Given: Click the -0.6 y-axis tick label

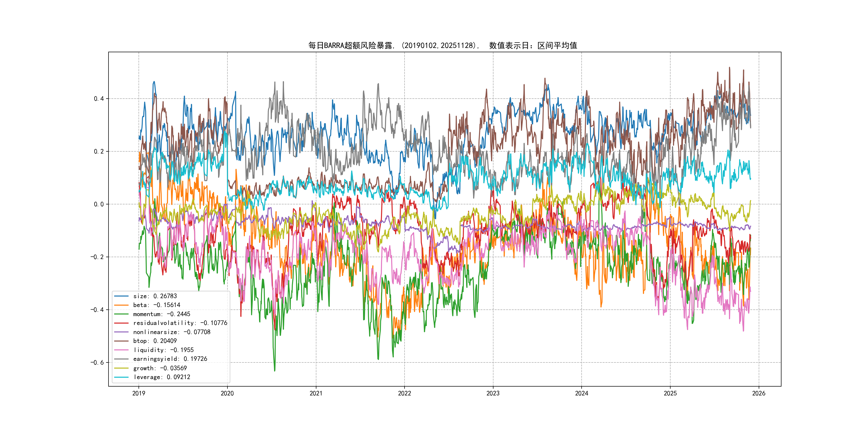Looking at the screenshot, I should pyautogui.click(x=97, y=362).
